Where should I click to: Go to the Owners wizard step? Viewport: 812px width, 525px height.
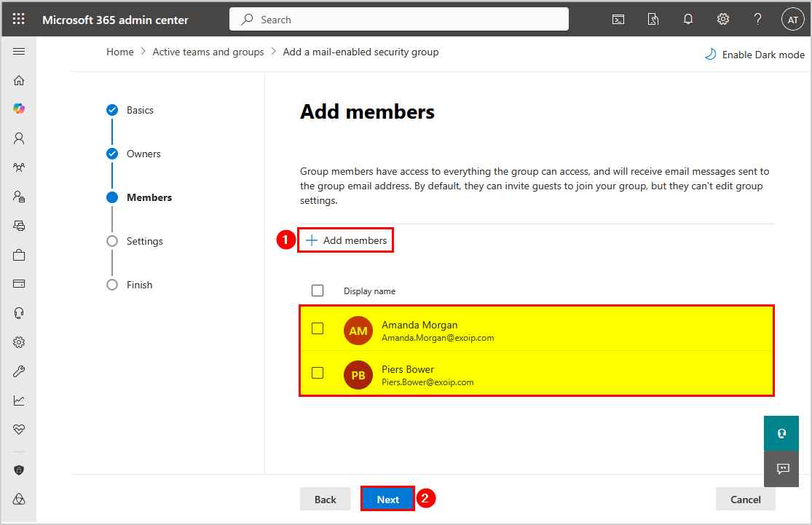point(143,154)
